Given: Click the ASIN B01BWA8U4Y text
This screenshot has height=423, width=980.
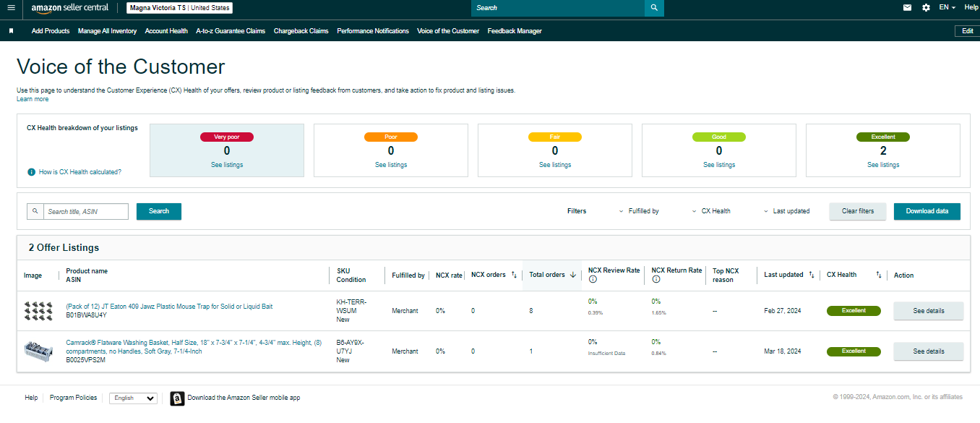Looking at the screenshot, I should (x=86, y=315).
